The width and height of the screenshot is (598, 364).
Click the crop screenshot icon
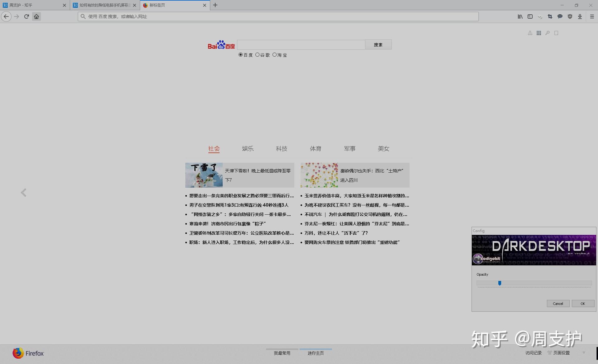click(x=550, y=16)
